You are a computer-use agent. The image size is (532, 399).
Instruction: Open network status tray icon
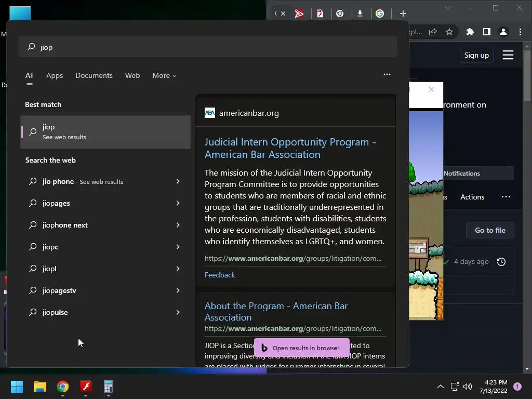click(x=455, y=387)
